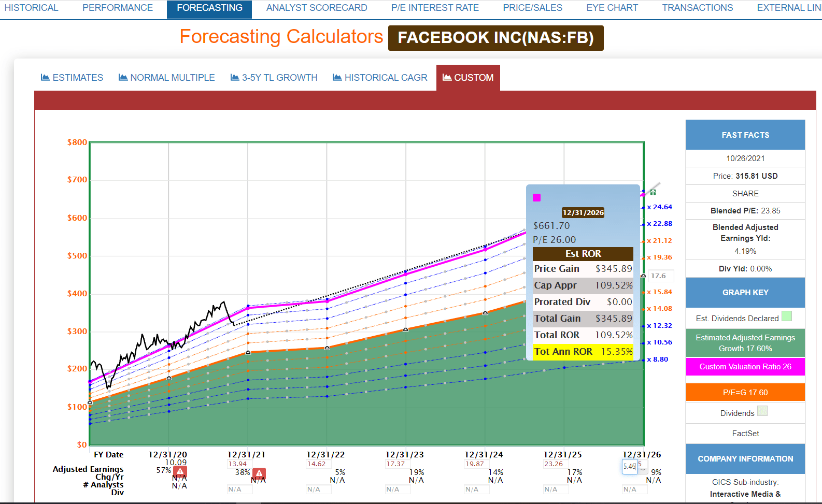Click the Tot Ann ROR 15.35% row
The width and height of the screenshot is (822, 504).
pos(583,352)
